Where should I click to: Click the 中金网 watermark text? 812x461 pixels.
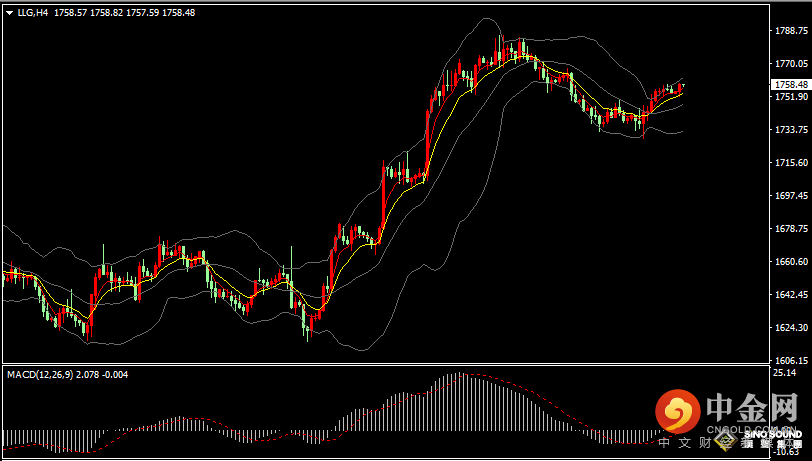click(x=753, y=409)
